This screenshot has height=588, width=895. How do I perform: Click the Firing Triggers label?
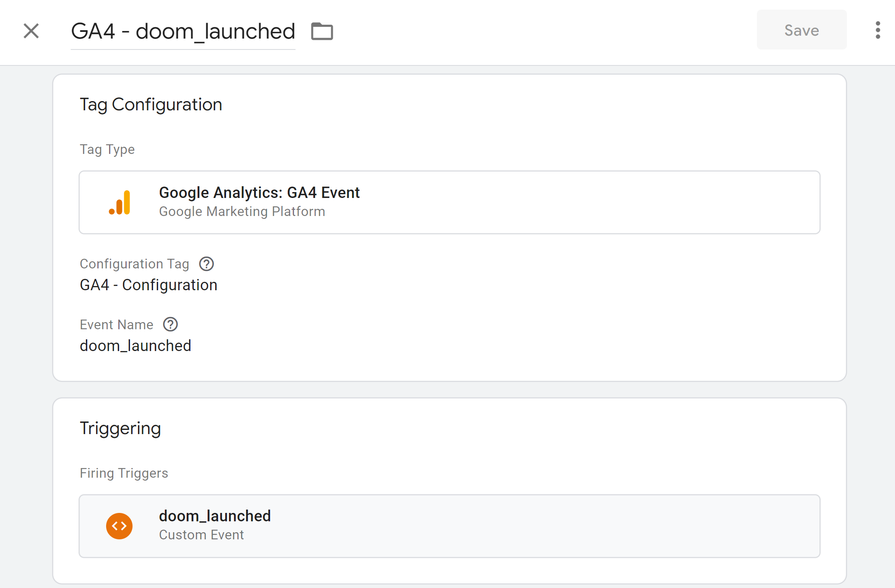click(x=124, y=473)
